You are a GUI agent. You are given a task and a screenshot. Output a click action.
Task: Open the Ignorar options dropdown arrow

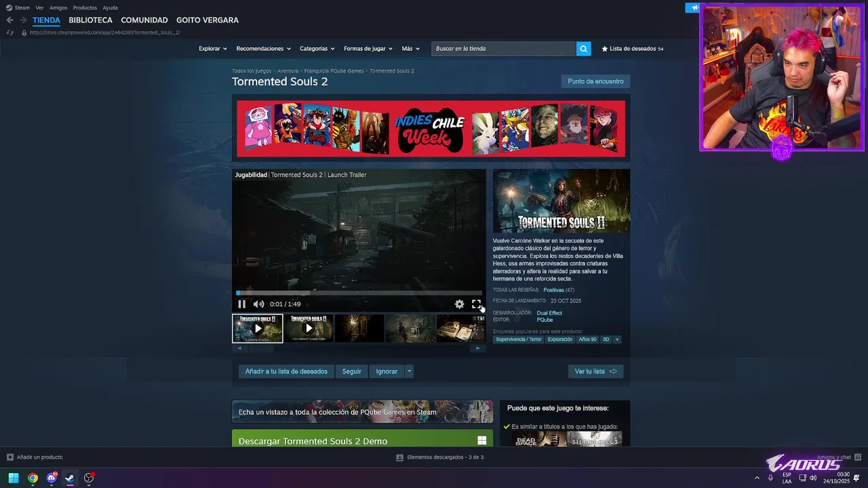pos(409,371)
